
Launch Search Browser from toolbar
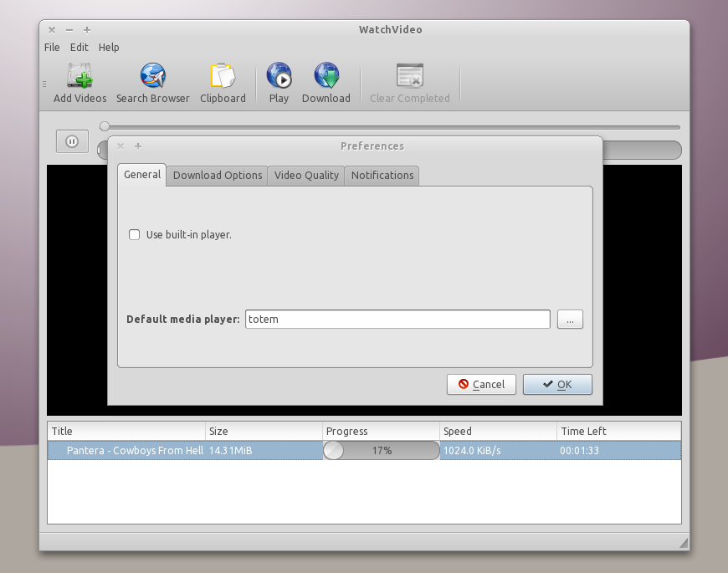point(153,83)
